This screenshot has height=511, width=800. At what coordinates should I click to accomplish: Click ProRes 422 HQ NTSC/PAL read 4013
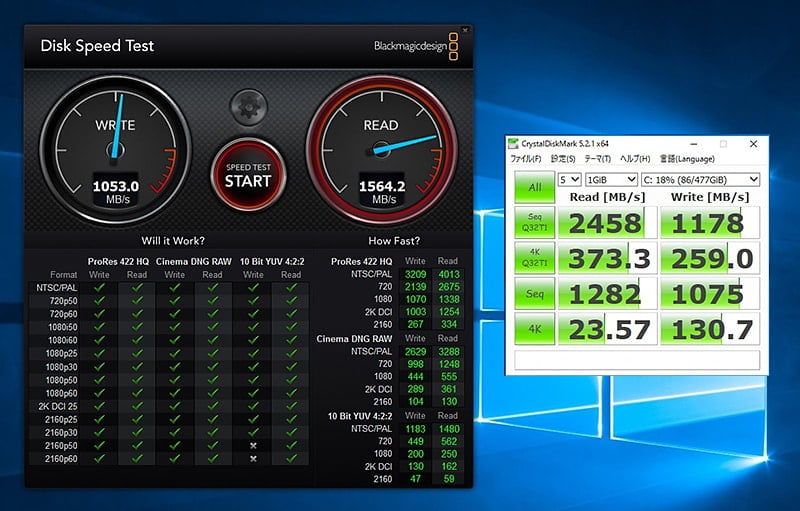pos(448,274)
